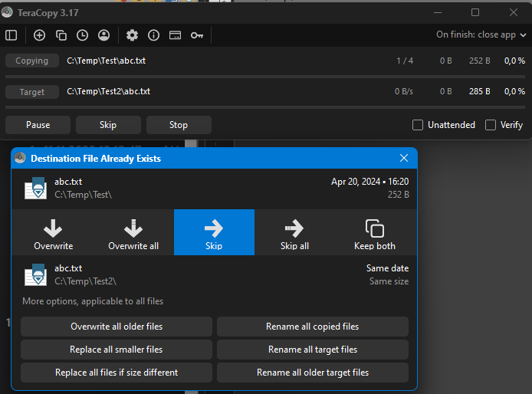Click the key license icon

[197, 35]
